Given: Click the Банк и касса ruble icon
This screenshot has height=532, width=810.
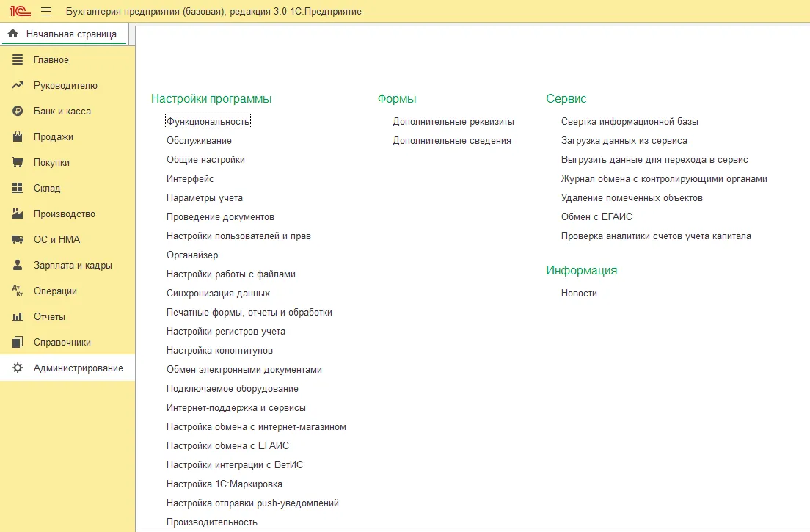Looking at the screenshot, I should 18,111.
